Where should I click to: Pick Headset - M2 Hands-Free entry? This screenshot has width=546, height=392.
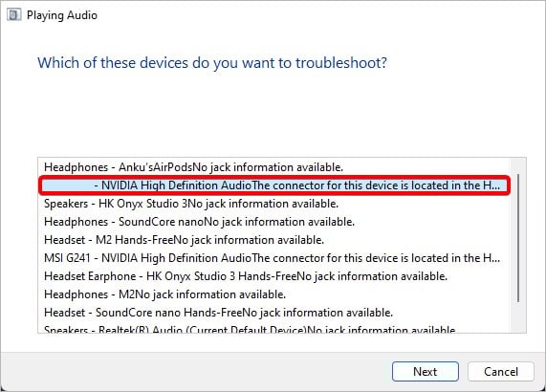184,240
